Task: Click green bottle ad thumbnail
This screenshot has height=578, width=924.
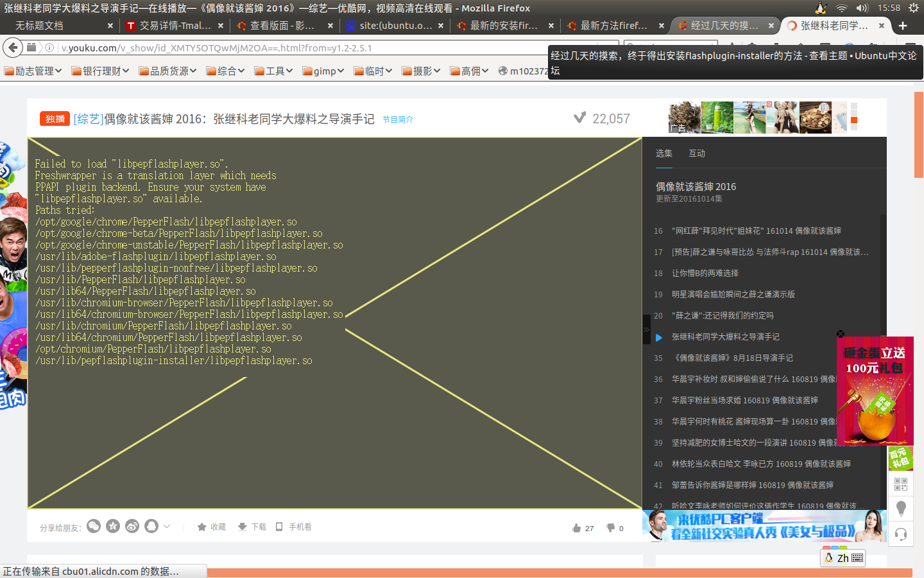Action: click(717, 118)
